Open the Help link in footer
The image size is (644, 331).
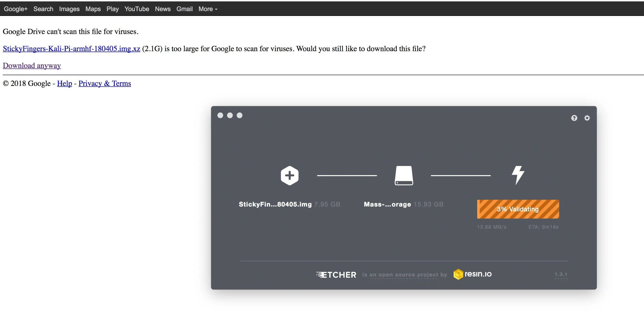[x=65, y=83]
